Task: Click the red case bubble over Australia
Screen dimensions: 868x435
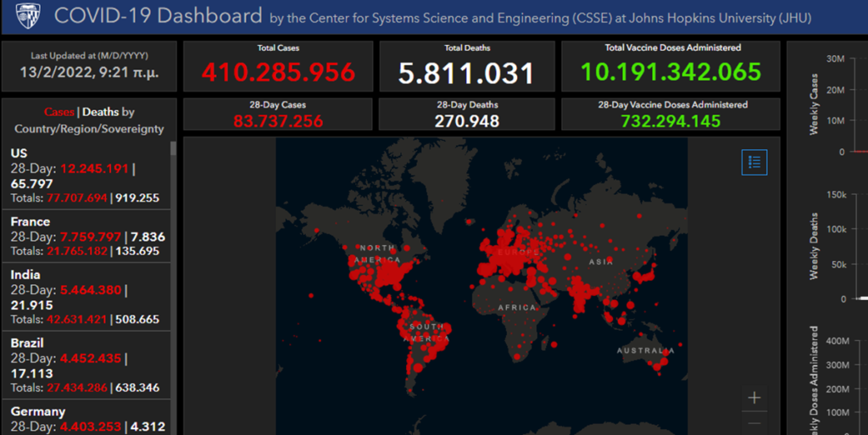Action: [x=662, y=361]
